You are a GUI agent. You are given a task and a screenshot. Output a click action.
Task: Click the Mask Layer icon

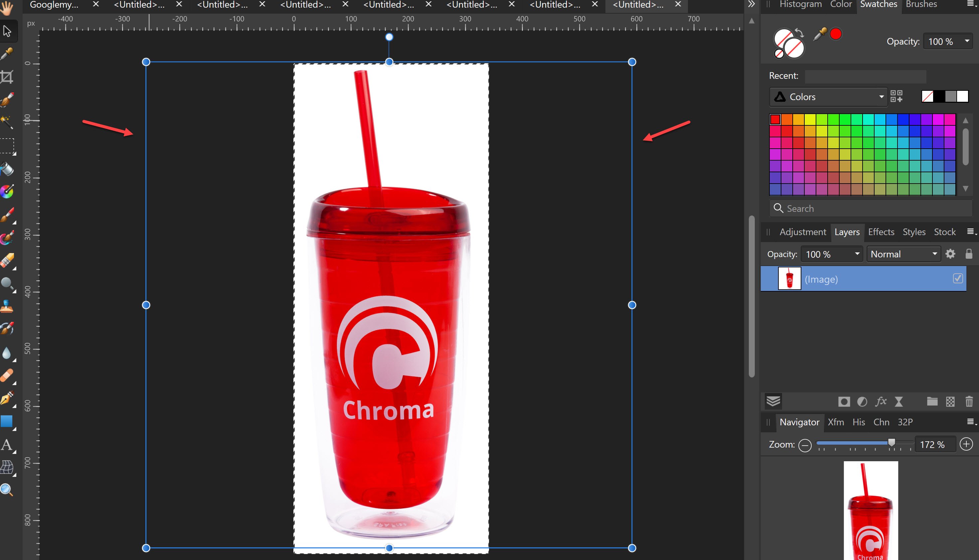[844, 402]
